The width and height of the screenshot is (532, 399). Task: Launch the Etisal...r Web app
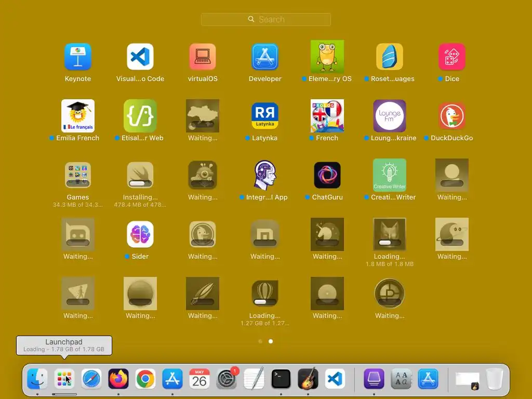(140, 116)
